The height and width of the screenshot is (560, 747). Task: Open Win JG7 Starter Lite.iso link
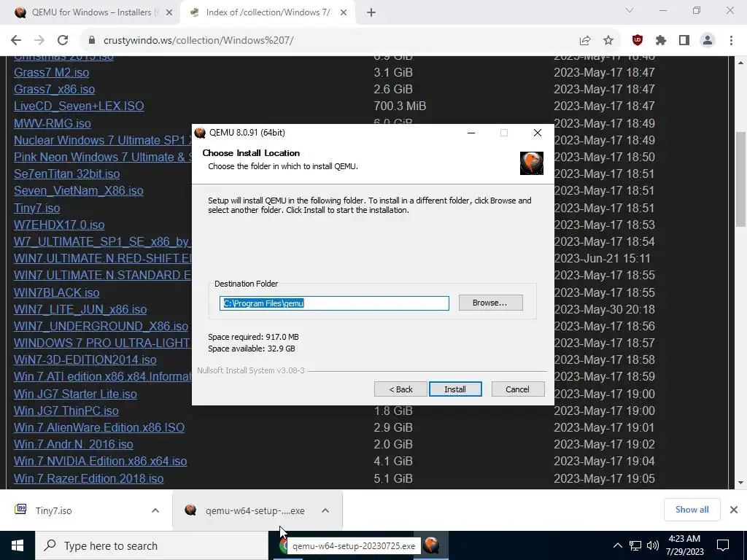75,394
